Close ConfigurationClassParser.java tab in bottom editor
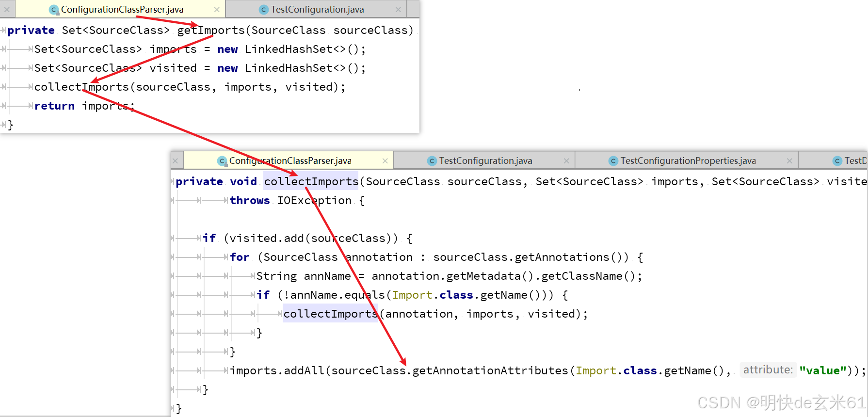This screenshot has width=868, height=417. [385, 161]
